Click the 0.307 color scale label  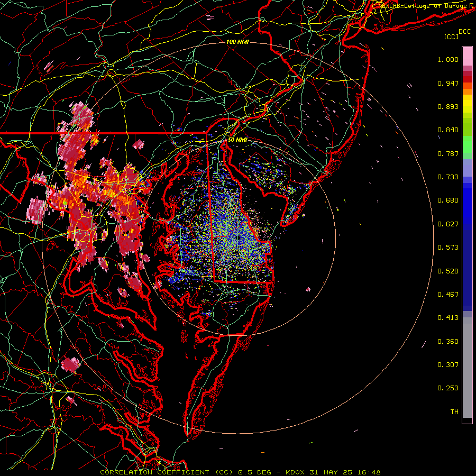448,365
